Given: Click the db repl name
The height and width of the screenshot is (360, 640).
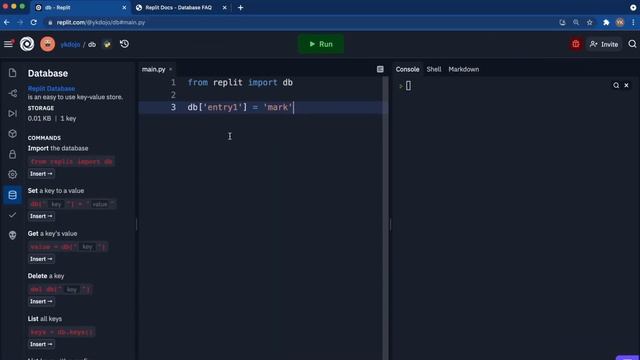Looking at the screenshot, I should pos(92,44).
